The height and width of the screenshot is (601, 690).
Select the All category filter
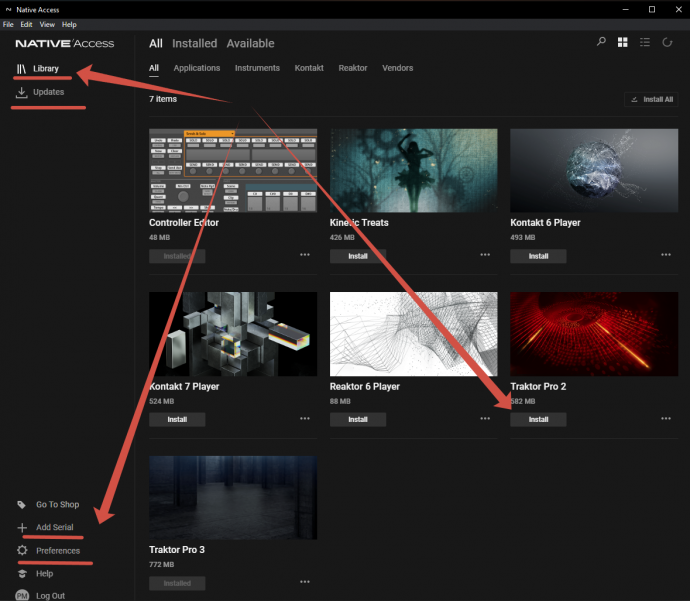click(154, 68)
